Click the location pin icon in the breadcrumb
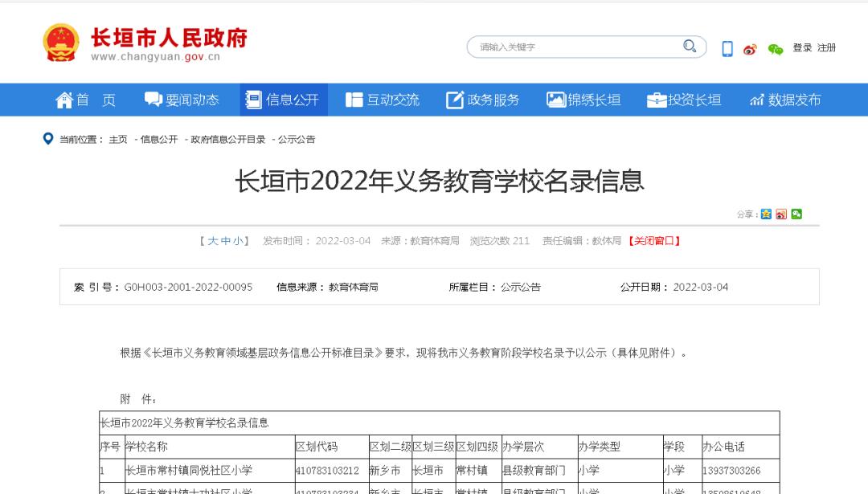This screenshot has height=494, width=868. [x=46, y=138]
